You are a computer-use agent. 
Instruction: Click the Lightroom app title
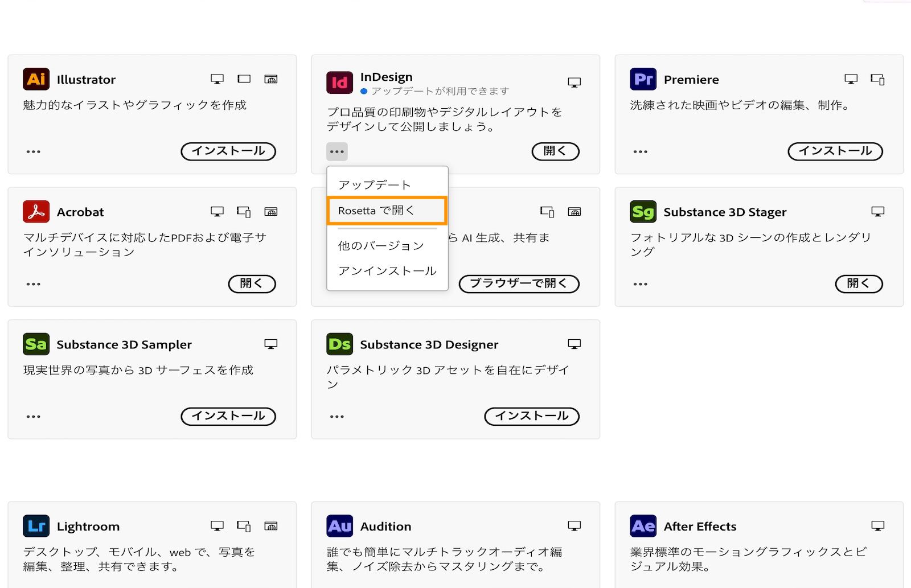88,527
